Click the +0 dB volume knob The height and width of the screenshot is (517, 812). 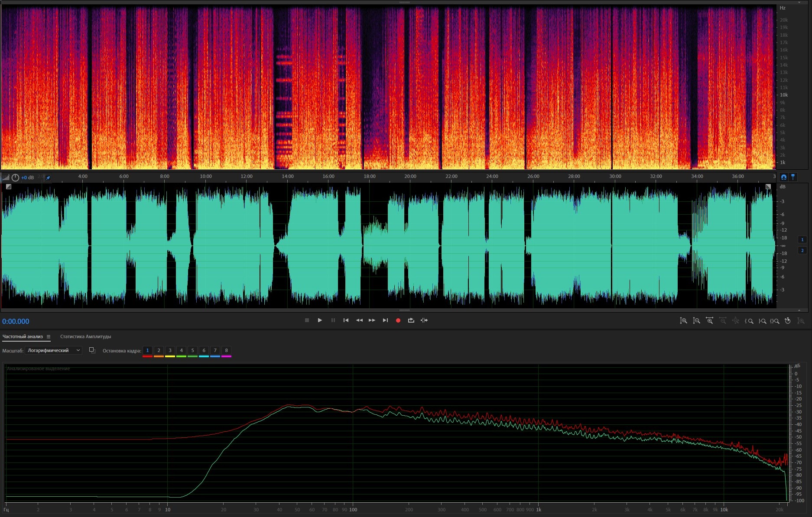pyautogui.click(x=15, y=178)
